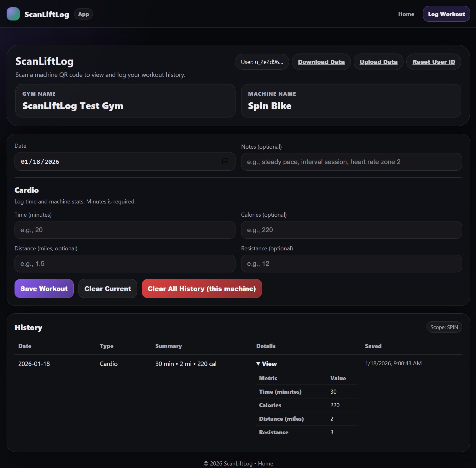Click Upload Data
The width and height of the screenshot is (476, 468).
click(378, 62)
